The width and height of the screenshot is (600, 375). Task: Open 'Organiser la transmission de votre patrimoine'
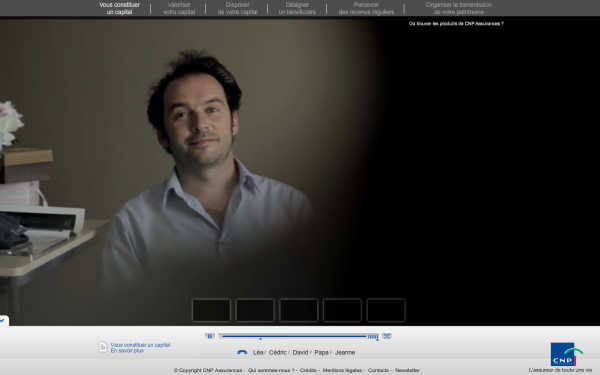click(459, 8)
